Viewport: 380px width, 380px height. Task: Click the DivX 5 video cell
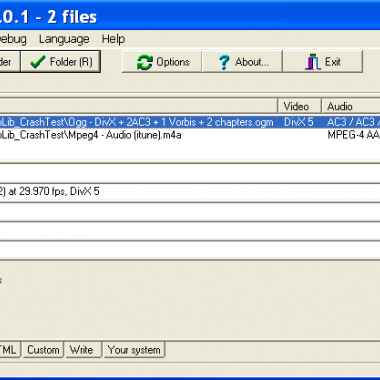tap(298, 122)
